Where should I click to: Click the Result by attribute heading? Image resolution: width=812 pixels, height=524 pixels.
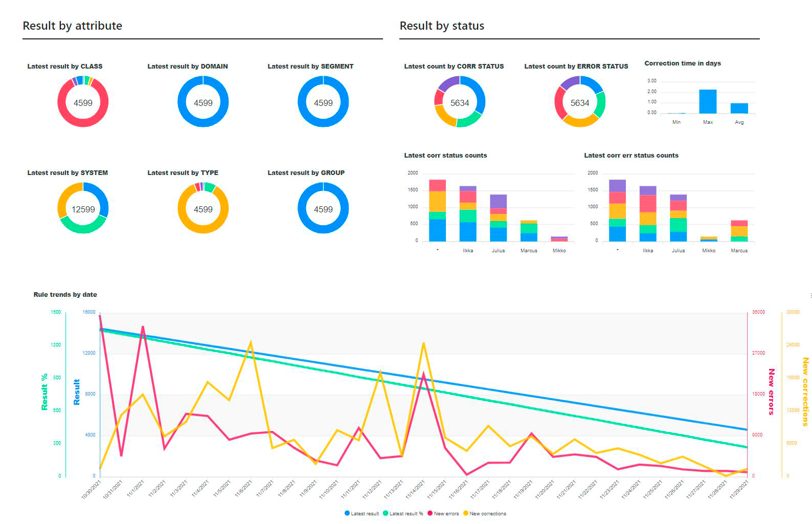tap(73, 26)
